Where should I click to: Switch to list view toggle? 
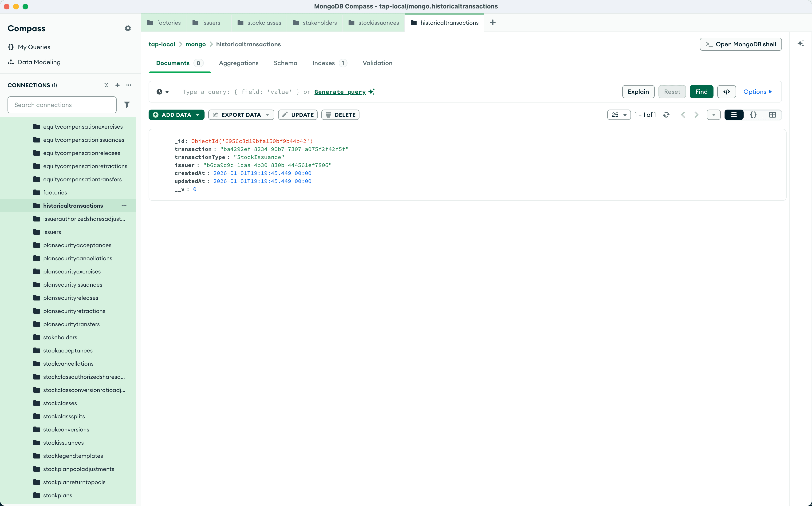[x=734, y=115]
